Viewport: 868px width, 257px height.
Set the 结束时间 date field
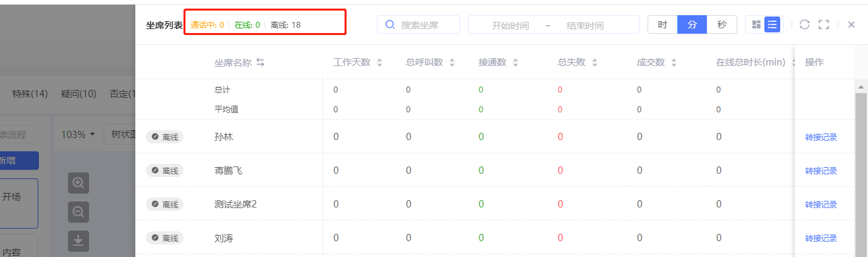(585, 25)
